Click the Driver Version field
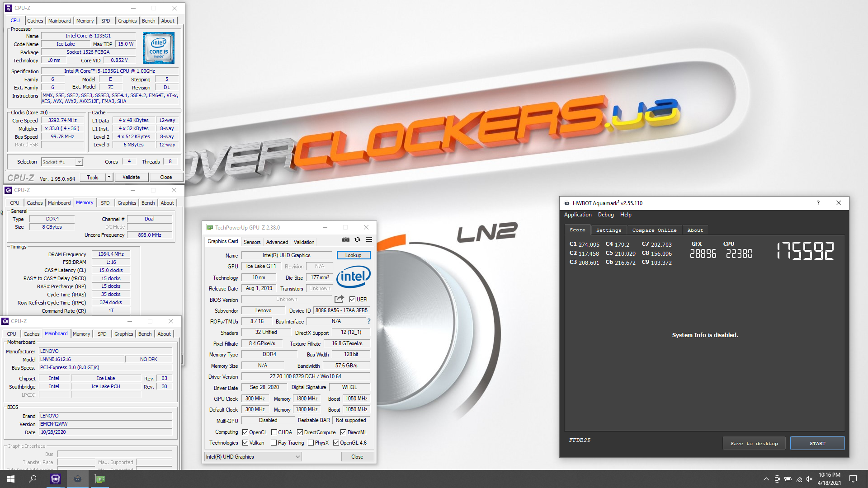 click(x=306, y=376)
